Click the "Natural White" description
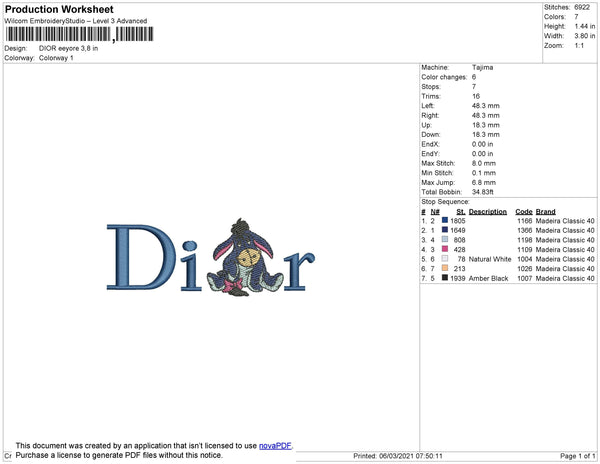The width and height of the screenshot is (600, 464). tap(490, 259)
